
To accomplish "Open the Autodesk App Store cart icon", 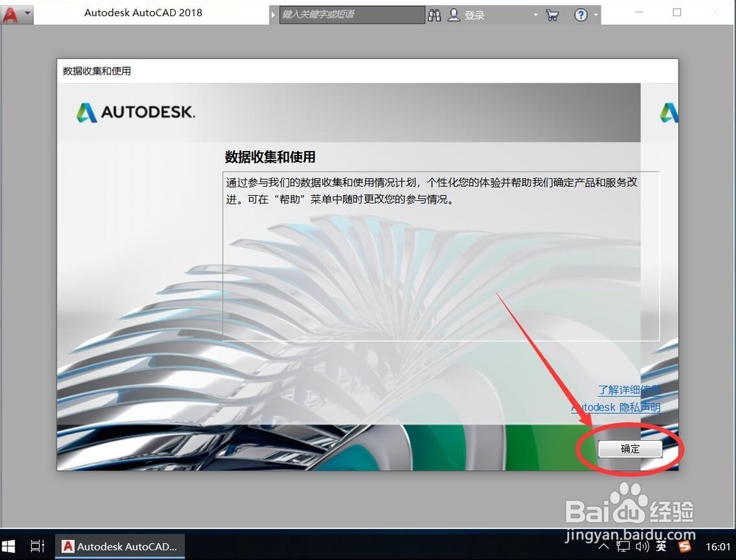I will point(552,15).
